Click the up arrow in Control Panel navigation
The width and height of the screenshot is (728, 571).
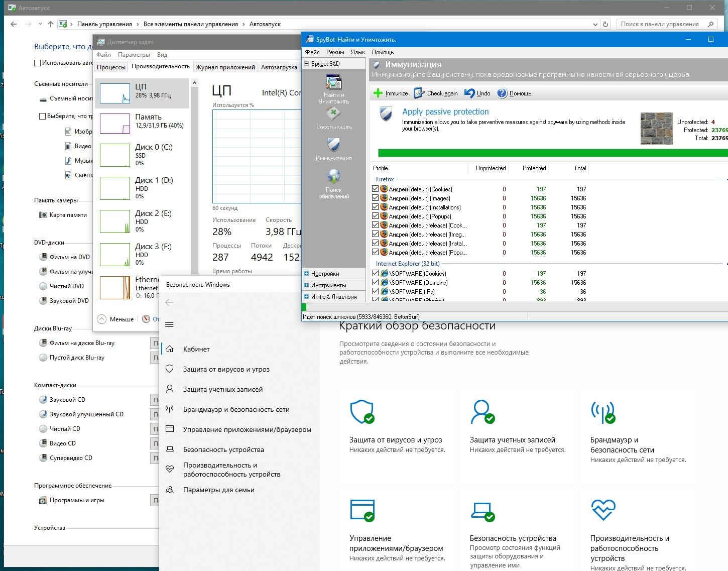51,24
